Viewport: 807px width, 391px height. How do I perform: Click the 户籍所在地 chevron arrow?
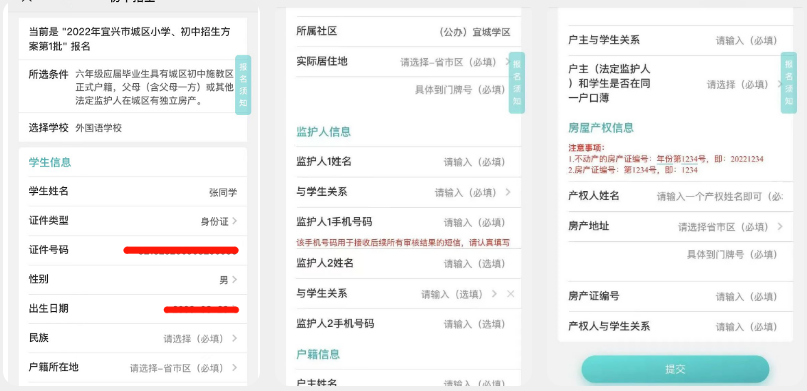[x=235, y=368]
